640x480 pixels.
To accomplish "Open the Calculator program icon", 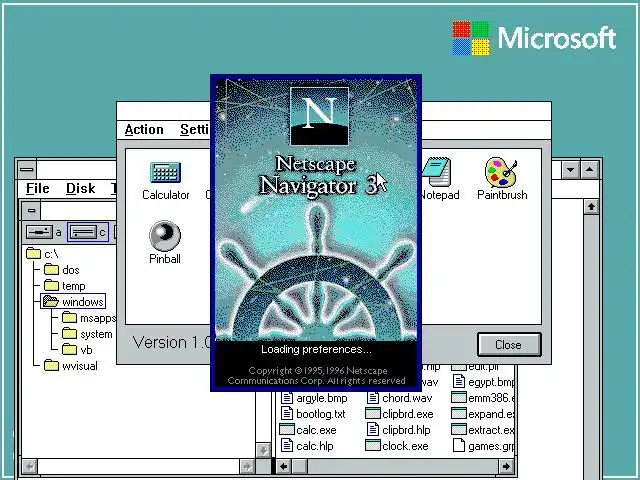I will click(x=165, y=181).
